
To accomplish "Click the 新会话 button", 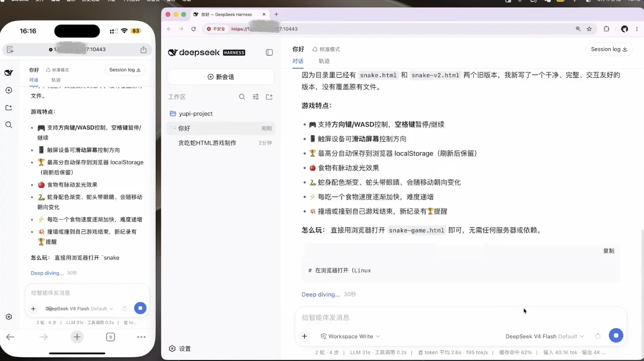I will point(221,77).
